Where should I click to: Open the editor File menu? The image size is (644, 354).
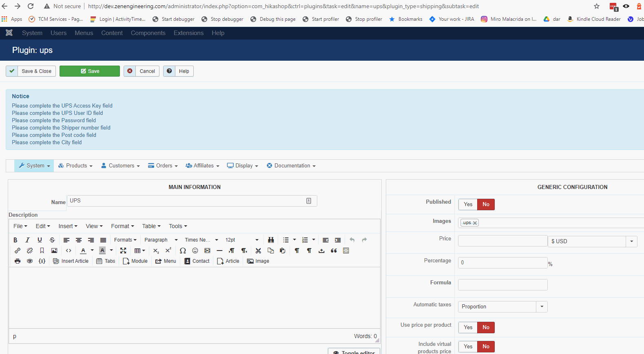point(20,226)
